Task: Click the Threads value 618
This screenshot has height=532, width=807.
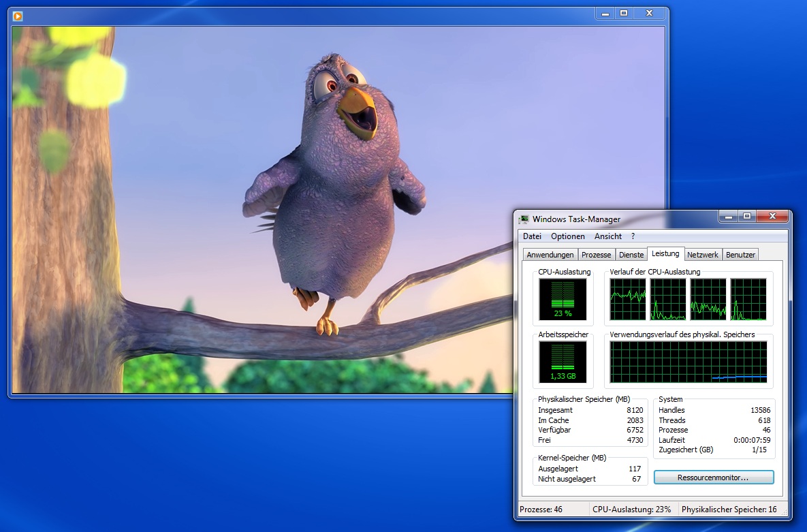Action: (764, 420)
